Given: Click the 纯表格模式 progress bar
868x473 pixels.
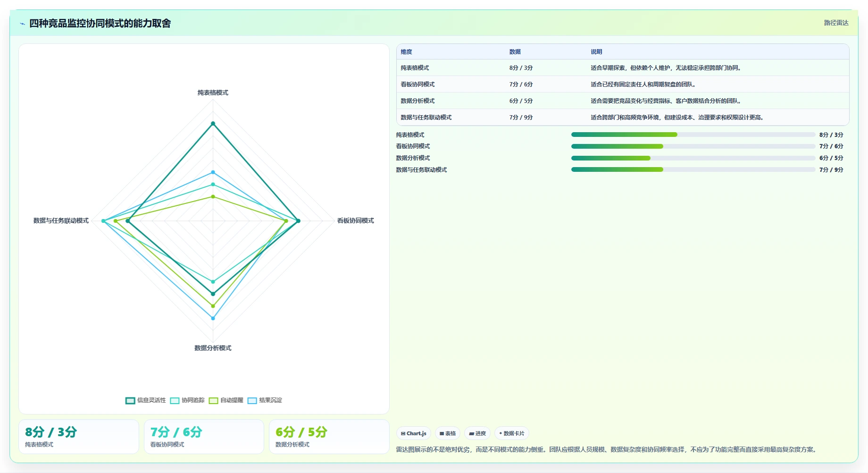Looking at the screenshot, I should pos(693,135).
